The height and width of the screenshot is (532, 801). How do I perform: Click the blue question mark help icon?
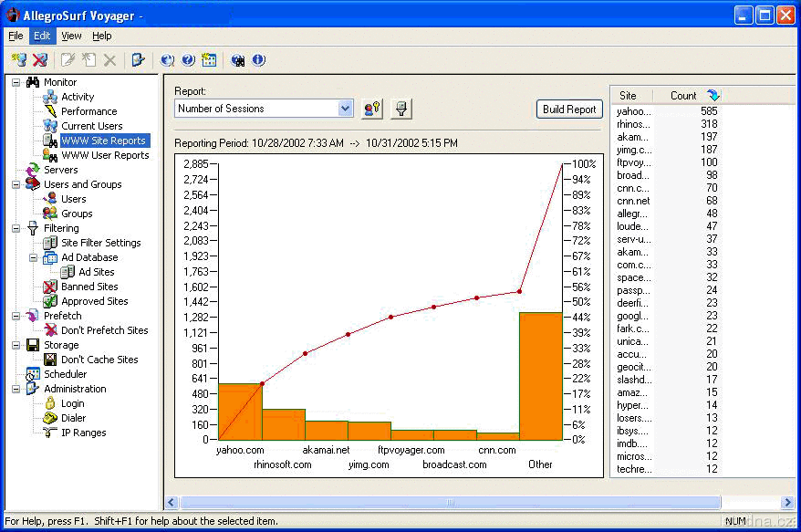coord(188,60)
